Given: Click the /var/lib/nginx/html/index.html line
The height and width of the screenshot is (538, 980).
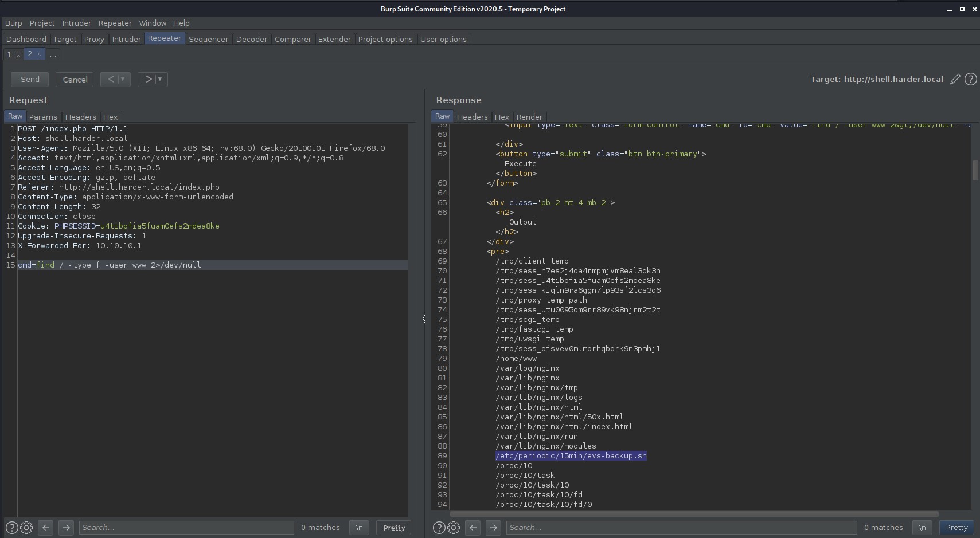Looking at the screenshot, I should [564, 427].
